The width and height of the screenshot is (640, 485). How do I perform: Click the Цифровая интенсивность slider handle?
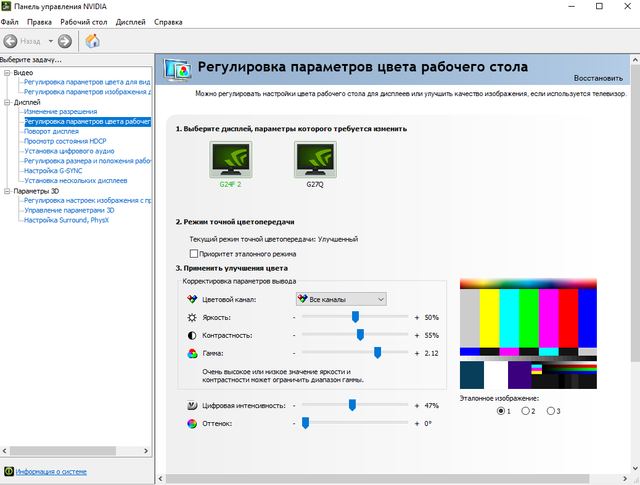(x=352, y=405)
